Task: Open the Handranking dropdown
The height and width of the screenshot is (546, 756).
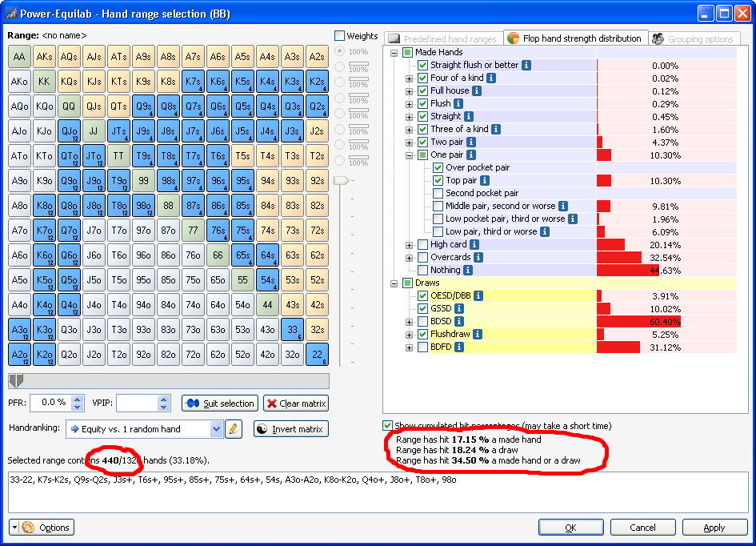Action: tap(216, 429)
